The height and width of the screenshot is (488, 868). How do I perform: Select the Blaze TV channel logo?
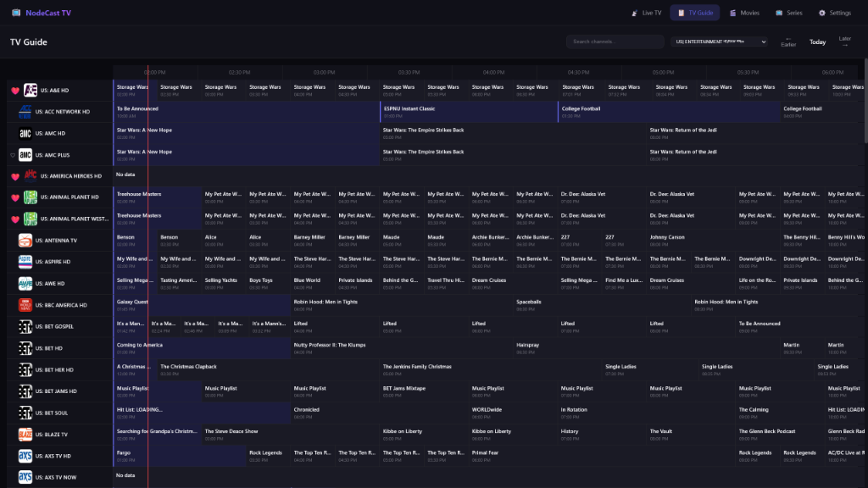25,435
